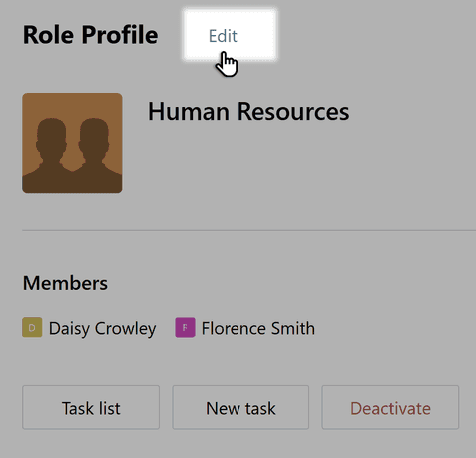Open the Human Resources group avatar image
This screenshot has height=458, width=476.
[x=72, y=143]
